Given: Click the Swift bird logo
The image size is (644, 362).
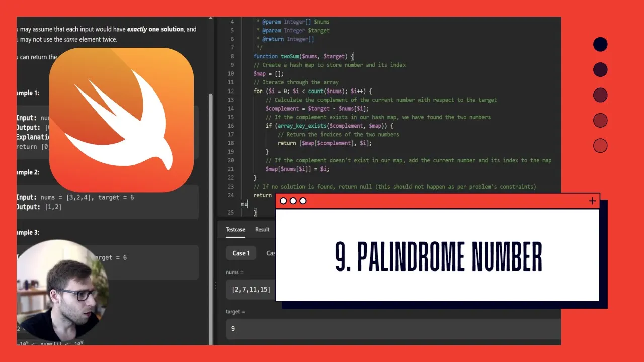Looking at the screenshot, I should [x=121, y=120].
